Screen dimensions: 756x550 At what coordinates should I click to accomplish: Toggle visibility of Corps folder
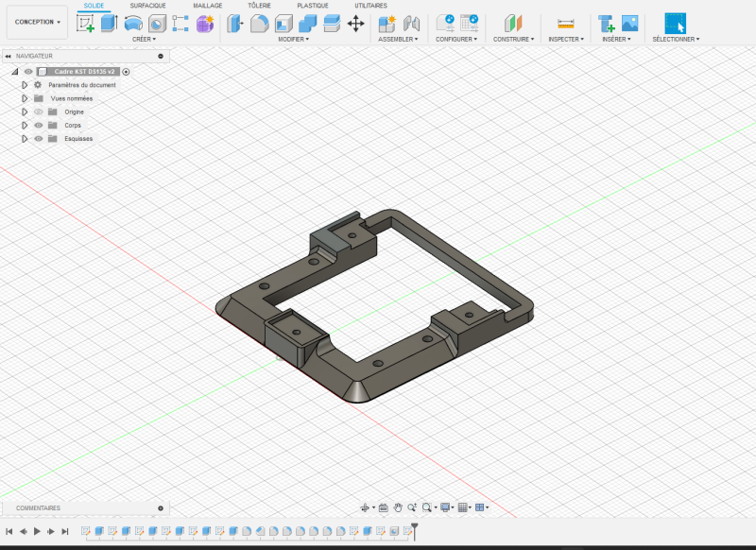tap(39, 126)
